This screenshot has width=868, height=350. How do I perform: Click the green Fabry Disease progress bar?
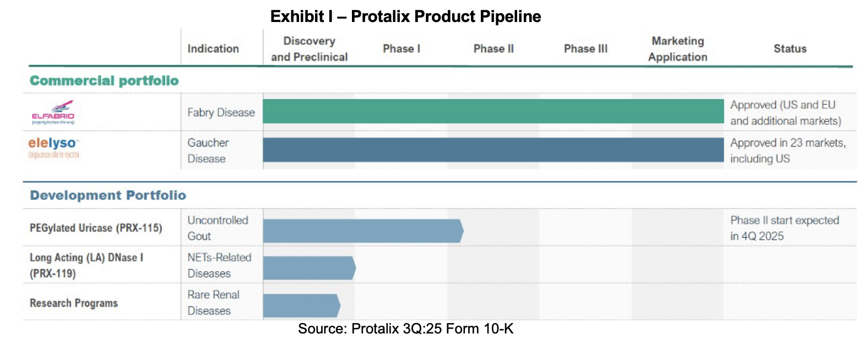tap(493, 111)
